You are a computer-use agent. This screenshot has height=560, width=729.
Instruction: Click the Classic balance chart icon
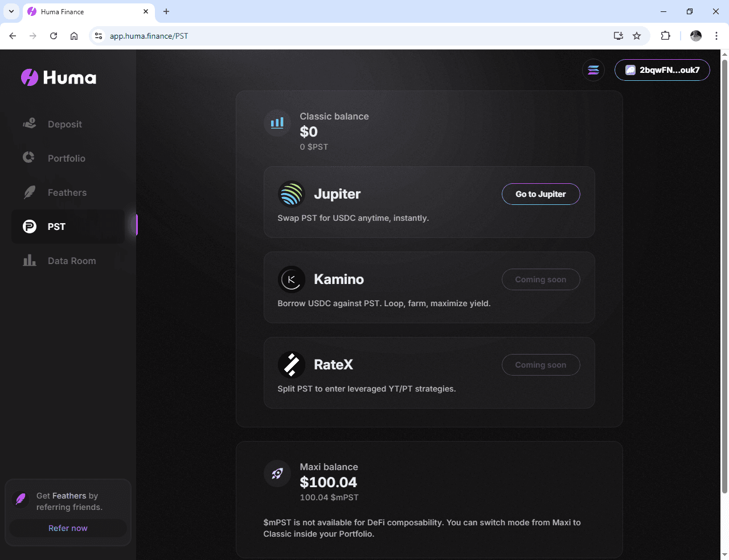[x=277, y=122]
